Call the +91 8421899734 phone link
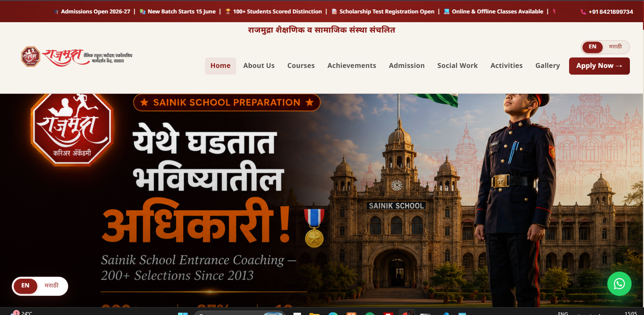The image size is (644, 315). [607, 12]
